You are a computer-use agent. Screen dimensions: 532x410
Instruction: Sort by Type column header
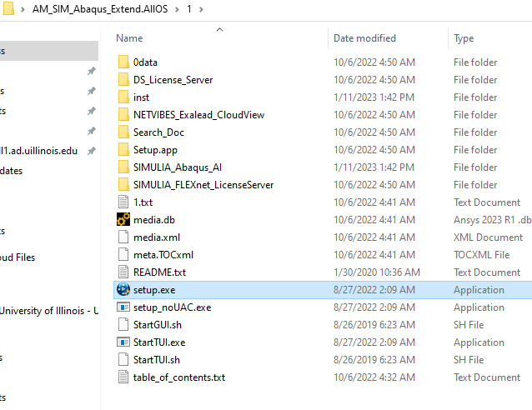[x=464, y=38]
